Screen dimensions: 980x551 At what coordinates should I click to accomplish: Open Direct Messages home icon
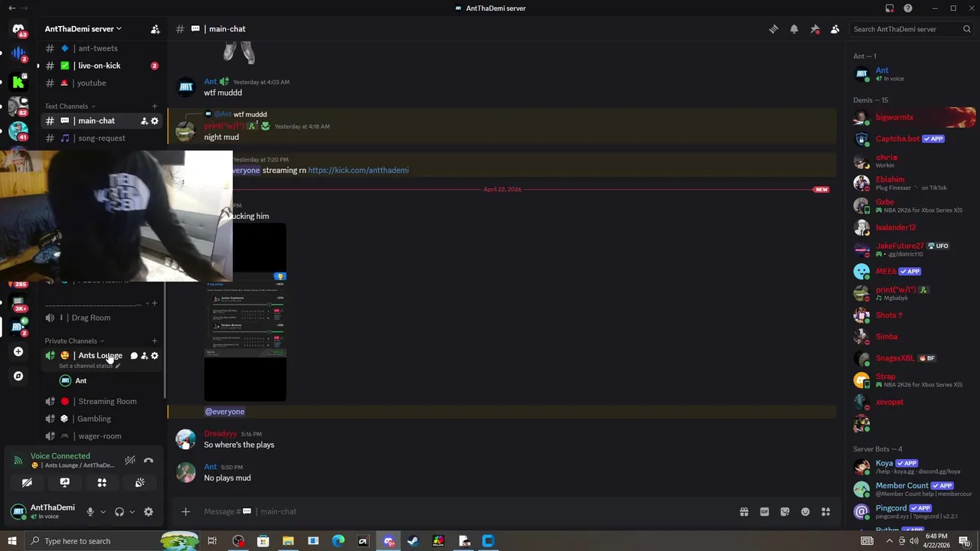[x=18, y=29]
